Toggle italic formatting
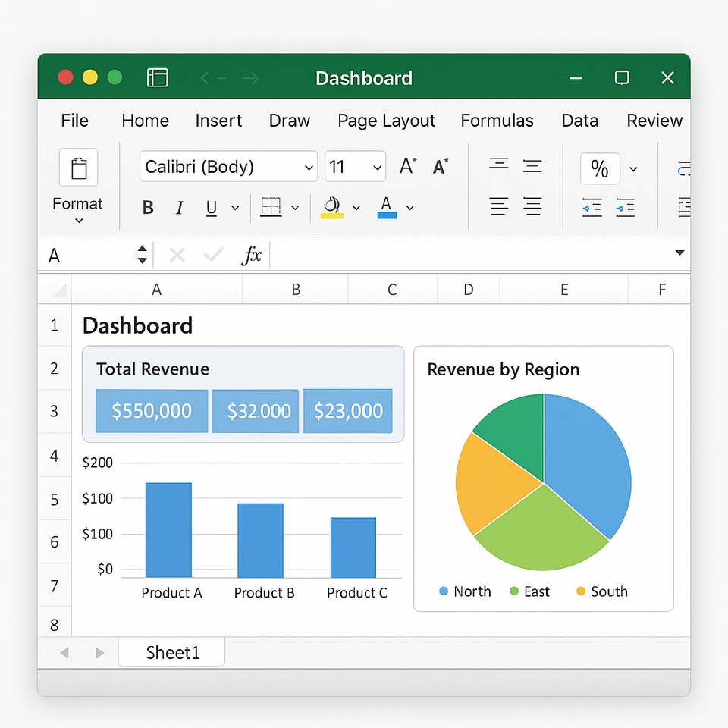Viewport: 728px width, 728px height. click(x=180, y=208)
